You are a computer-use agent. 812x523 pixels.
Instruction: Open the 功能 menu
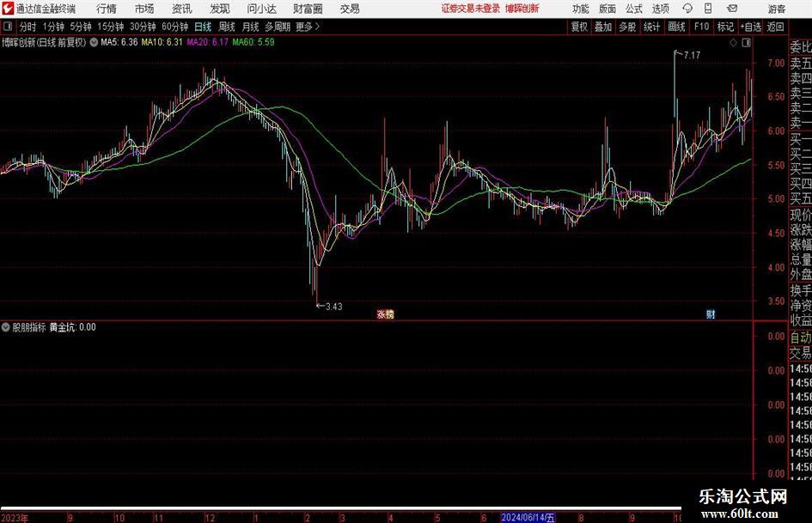click(581, 9)
